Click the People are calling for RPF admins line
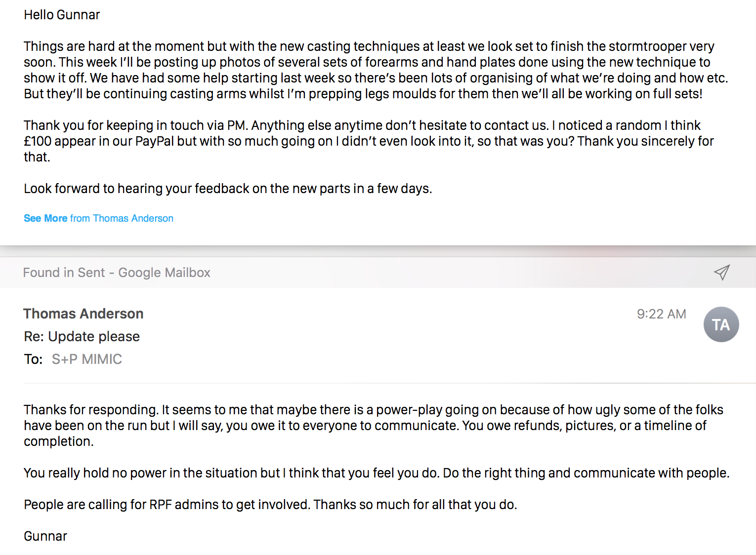Screen dimensions: 756x555 (270, 505)
